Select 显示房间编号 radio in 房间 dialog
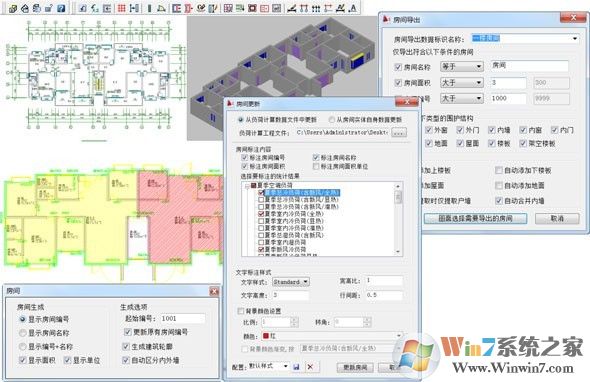This screenshot has width=590, height=382. pyautogui.click(x=23, y=319)
